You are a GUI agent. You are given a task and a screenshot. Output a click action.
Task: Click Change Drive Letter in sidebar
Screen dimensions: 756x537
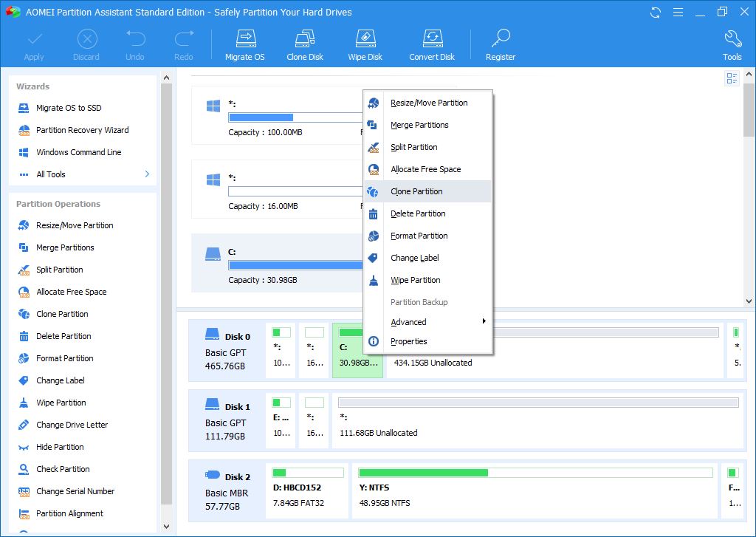pyautogui.click(x=72, y=425)
